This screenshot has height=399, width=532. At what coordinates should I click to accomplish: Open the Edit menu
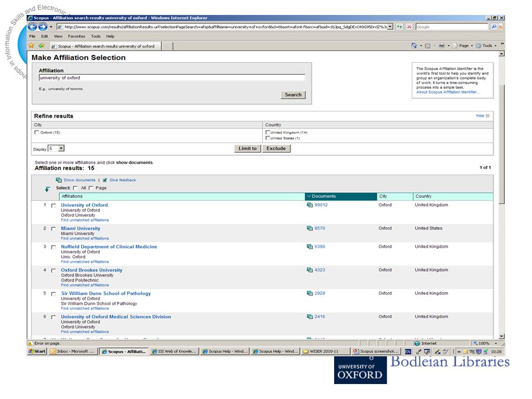pos(44,37)
